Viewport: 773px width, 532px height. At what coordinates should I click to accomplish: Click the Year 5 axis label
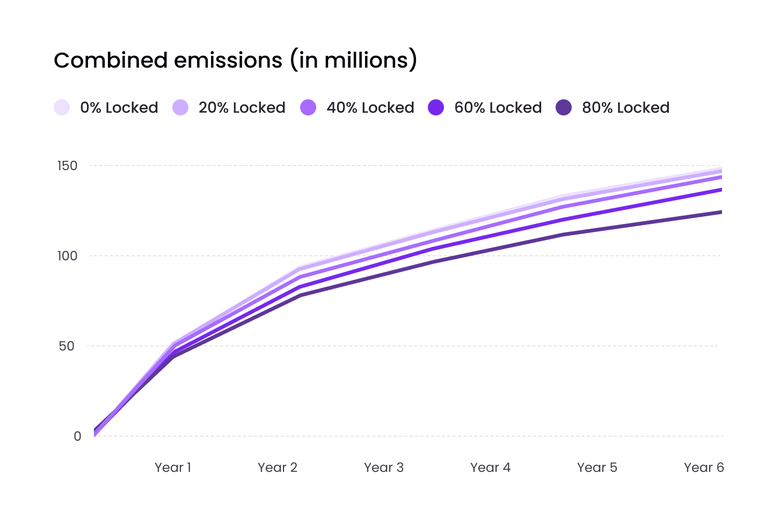coord(597,468)
